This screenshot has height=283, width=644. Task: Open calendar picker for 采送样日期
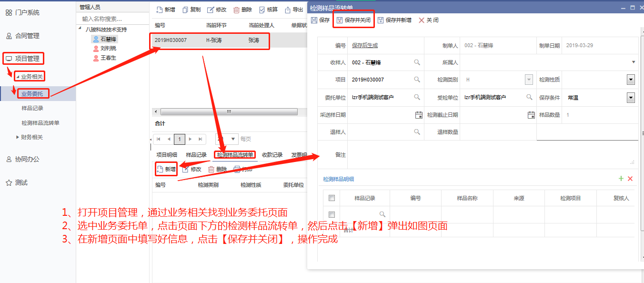coord(419,115)
